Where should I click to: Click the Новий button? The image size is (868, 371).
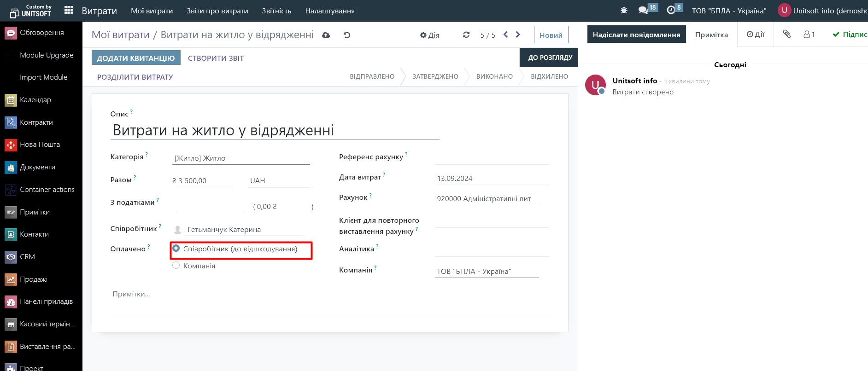551,35
